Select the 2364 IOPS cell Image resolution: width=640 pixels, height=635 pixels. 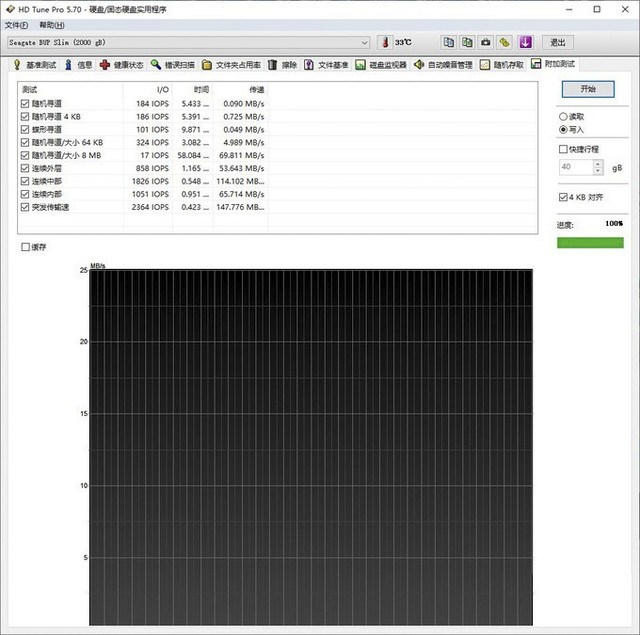(150, 207)
